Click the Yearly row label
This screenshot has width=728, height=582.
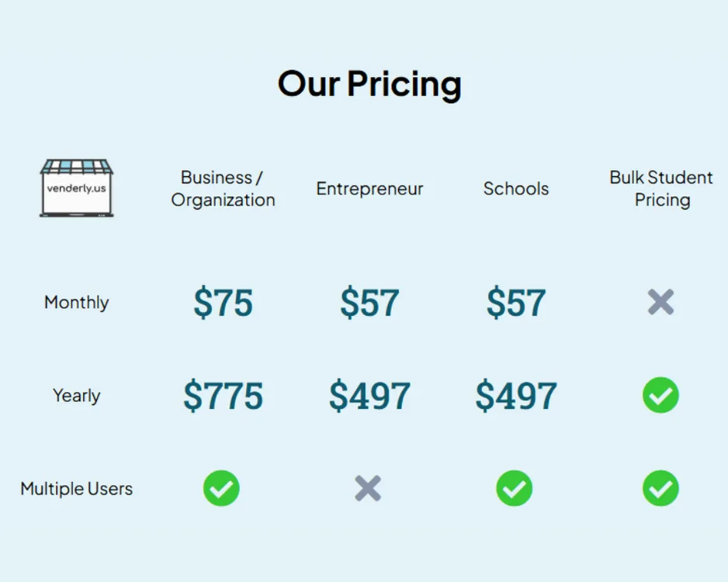(x=77, y=396)
